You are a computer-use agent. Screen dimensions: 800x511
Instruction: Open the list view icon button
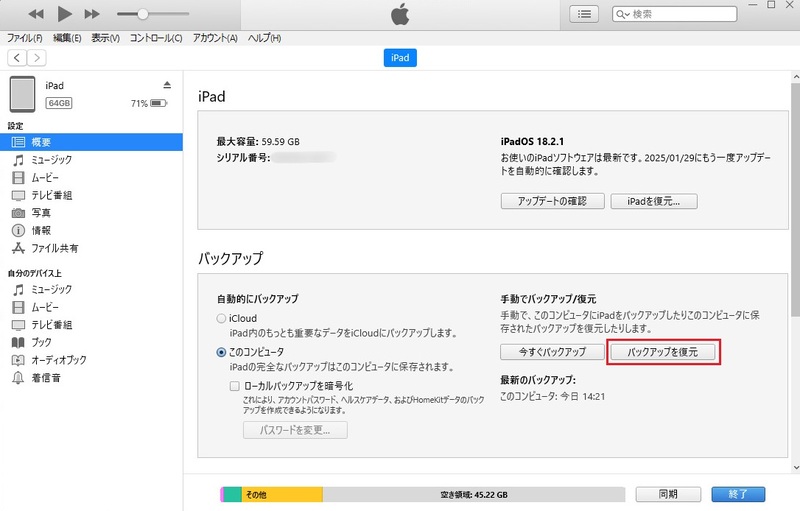click(x=584, y=14)
